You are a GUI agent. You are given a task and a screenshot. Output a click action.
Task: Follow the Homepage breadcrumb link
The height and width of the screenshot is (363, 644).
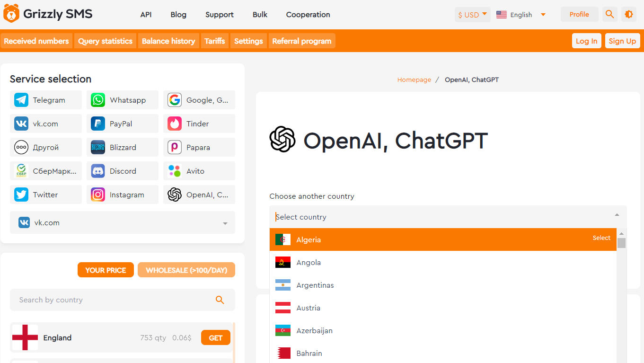tap(414, 80)
